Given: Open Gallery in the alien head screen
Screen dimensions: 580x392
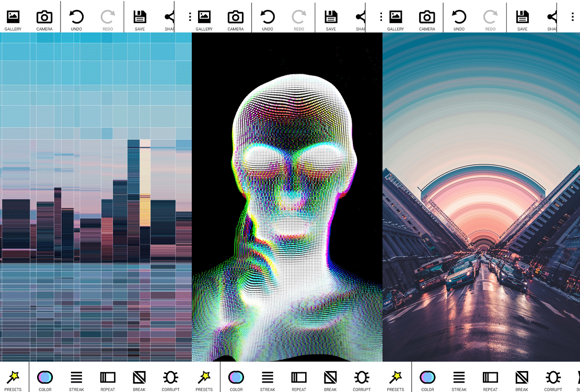Looking at the screenshot, I should 204,20.
